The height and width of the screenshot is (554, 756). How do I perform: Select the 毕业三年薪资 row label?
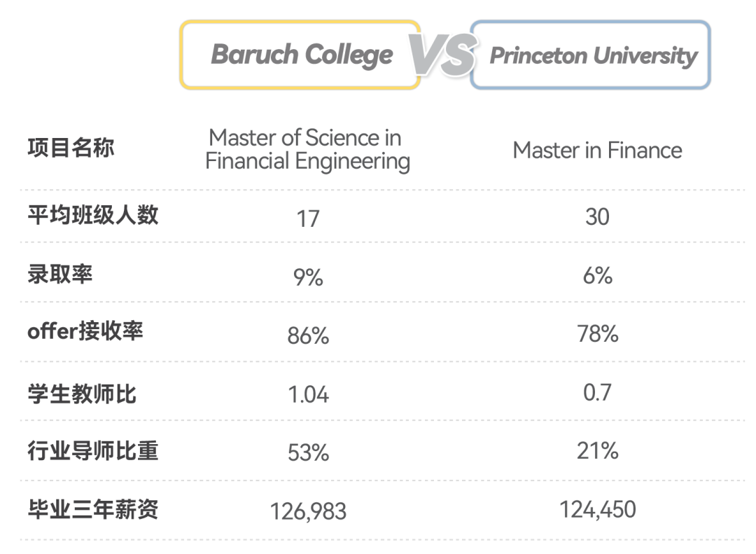92,509
